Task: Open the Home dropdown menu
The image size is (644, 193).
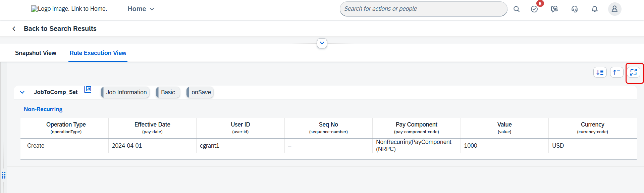Action: coord(141,9)
